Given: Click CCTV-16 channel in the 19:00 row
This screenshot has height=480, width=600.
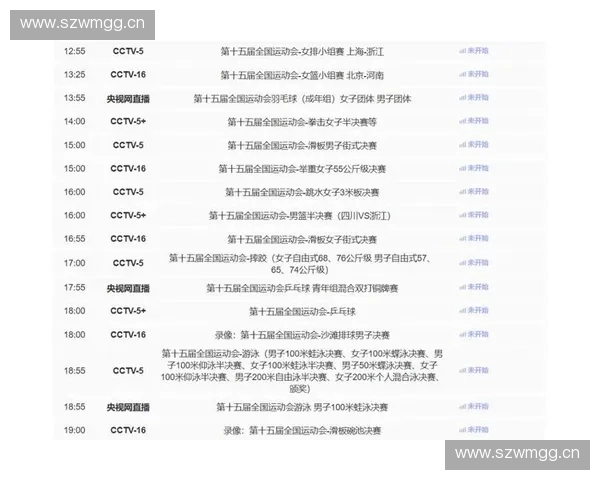Looking at the screenshot, I should [x=128, y=430].
